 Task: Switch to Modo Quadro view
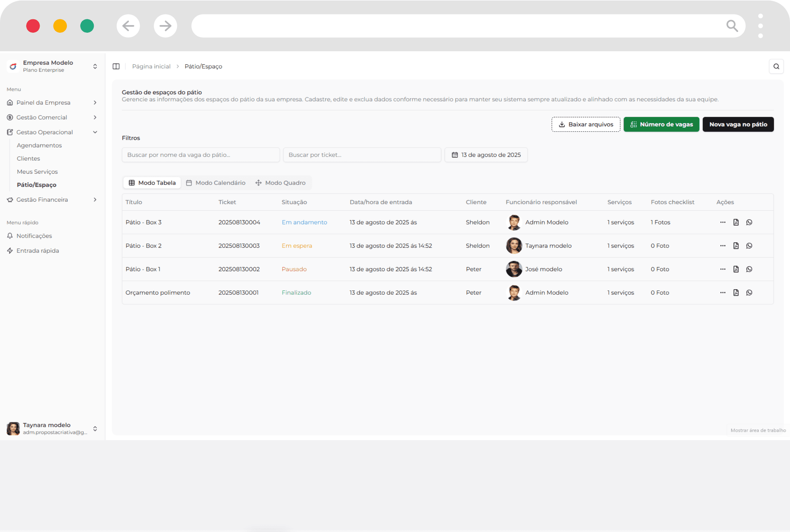pyautogui.click(x=281, y=183)
